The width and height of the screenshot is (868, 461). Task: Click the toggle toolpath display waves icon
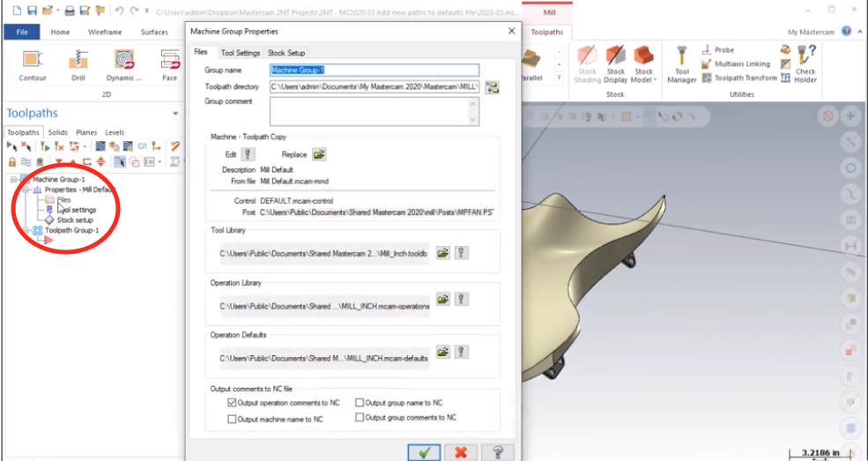(x=26, y=161)
